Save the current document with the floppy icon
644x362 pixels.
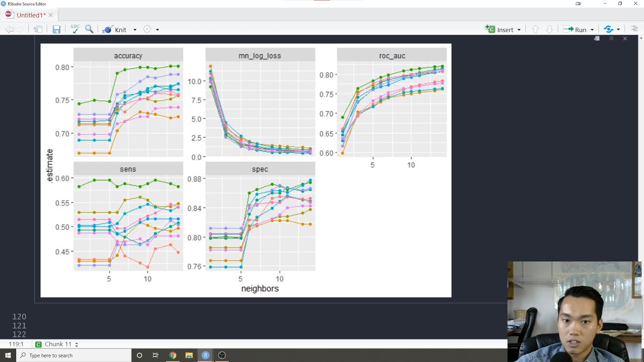click(56, 30)
